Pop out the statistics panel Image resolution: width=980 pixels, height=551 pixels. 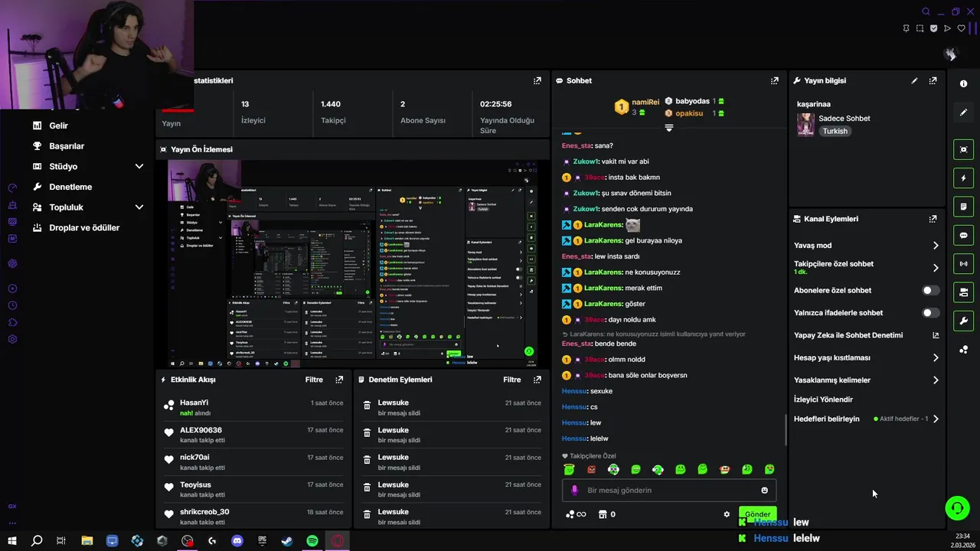point(537,80)
